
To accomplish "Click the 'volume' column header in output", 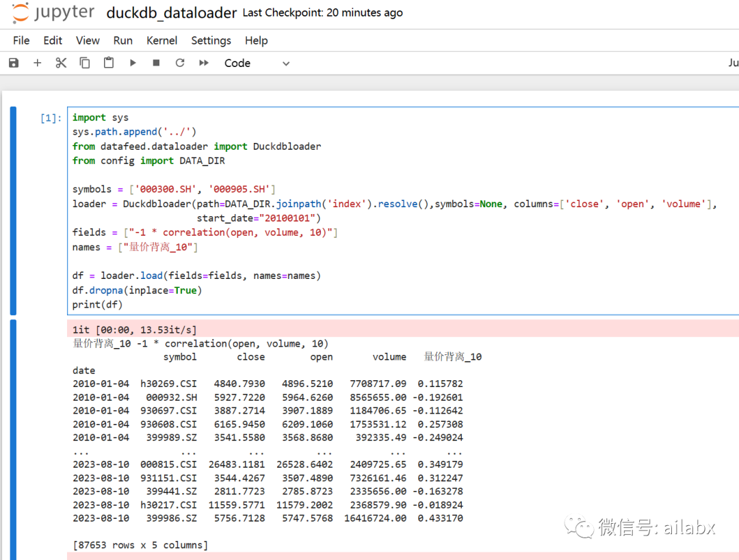I will [x=389, y=357].
